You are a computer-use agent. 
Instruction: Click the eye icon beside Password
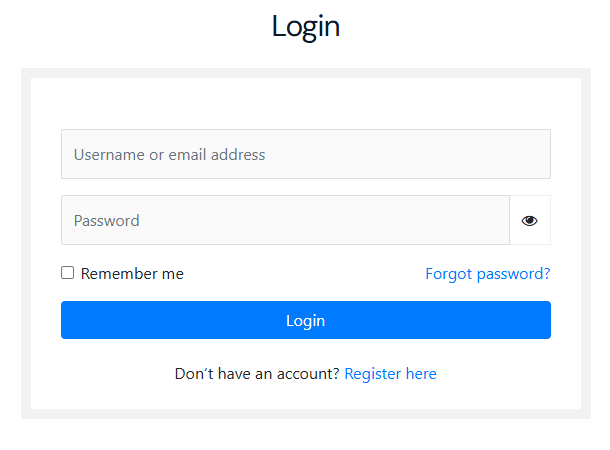(x=529, y=221)
